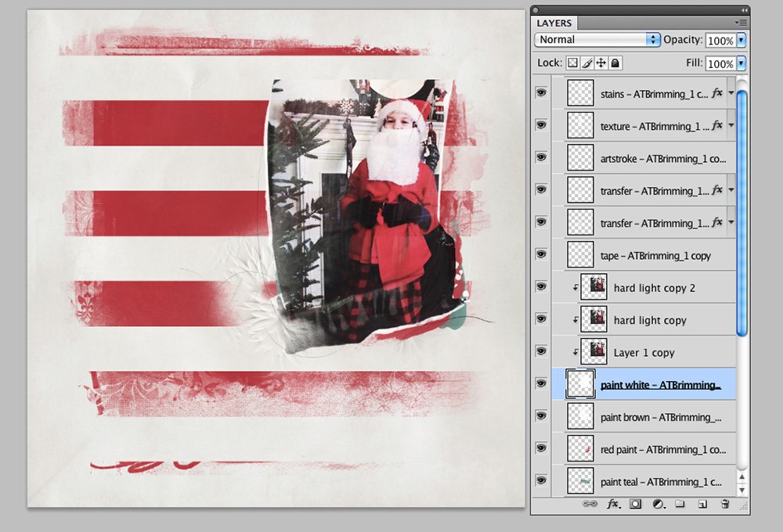783x532 pixels.
Task: Click the Fill value field
Action: 720,64
